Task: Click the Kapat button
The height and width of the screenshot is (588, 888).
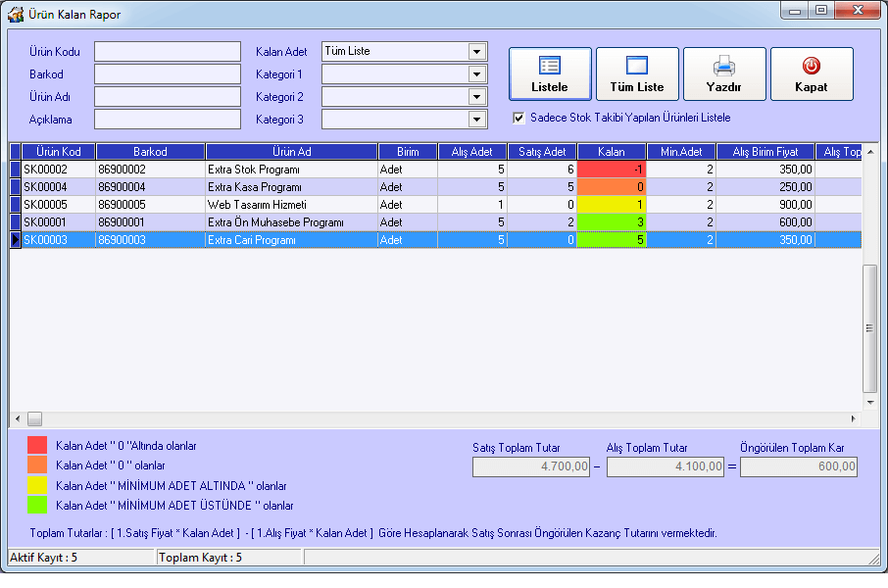Action: click(x=812, y=74)
